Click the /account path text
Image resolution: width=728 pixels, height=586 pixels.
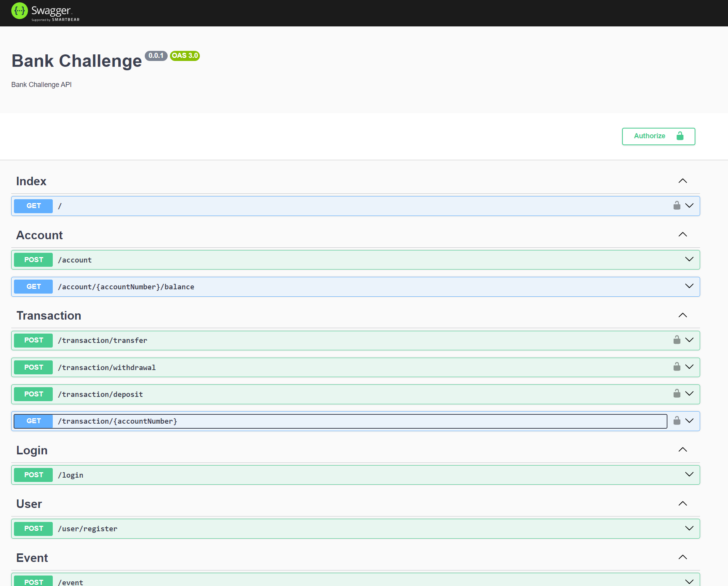click(x=75, y=260)
